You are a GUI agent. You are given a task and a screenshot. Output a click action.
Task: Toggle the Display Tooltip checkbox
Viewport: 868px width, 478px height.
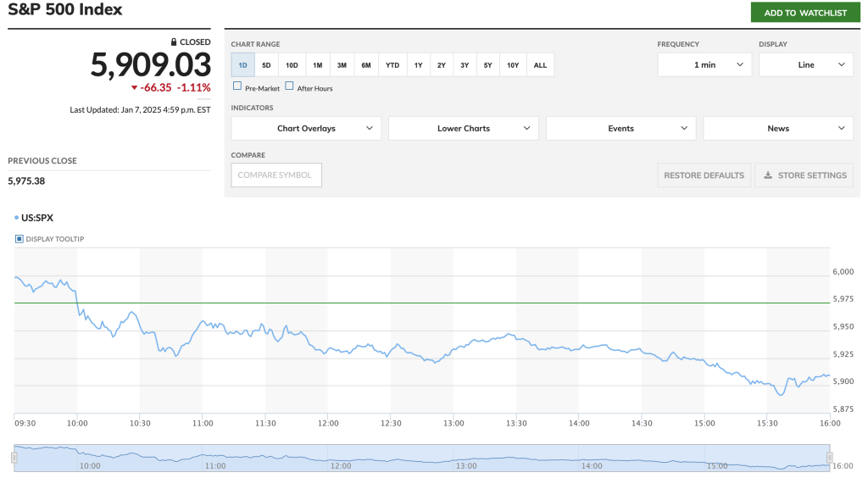point(19,239)
